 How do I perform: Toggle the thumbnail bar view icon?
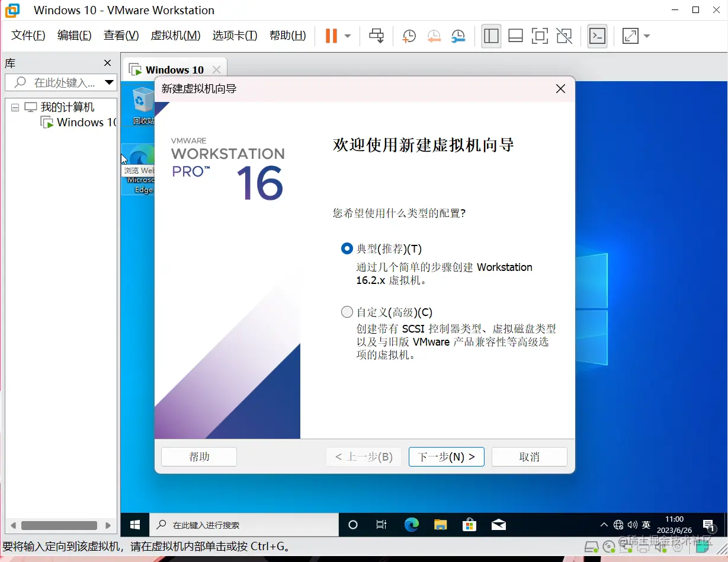(515, 36)
